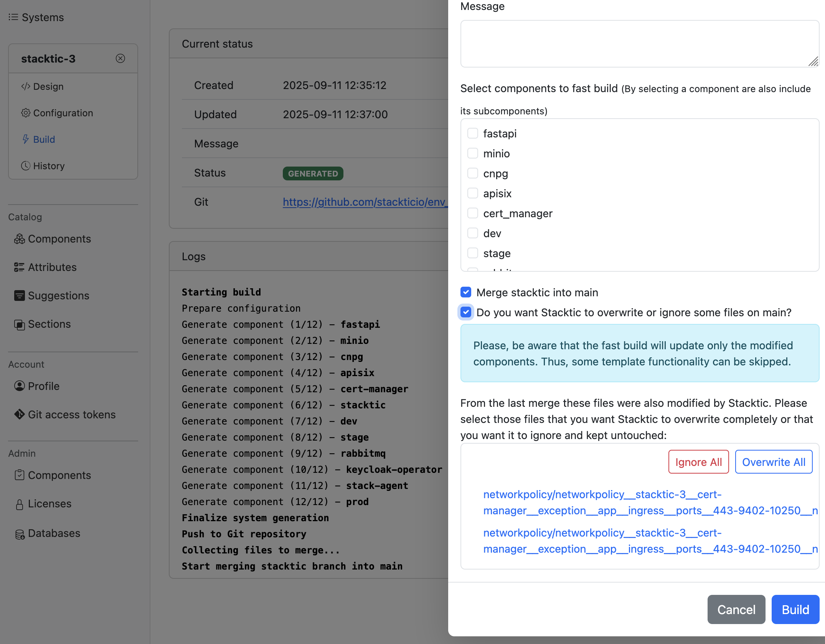The height and width of the screenshot is (644, 825).
Task: Disable the overwrite or ignore files checkbox
Action: 466,312
